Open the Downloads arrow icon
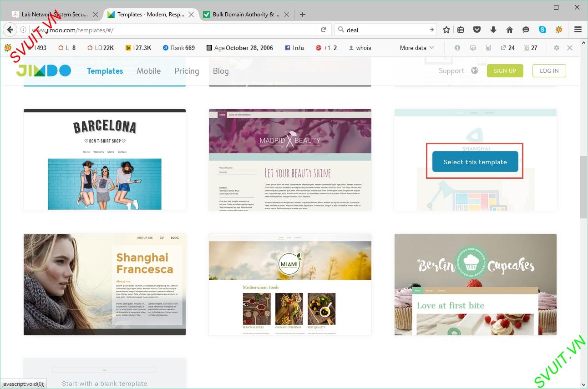 click(493, 30)
